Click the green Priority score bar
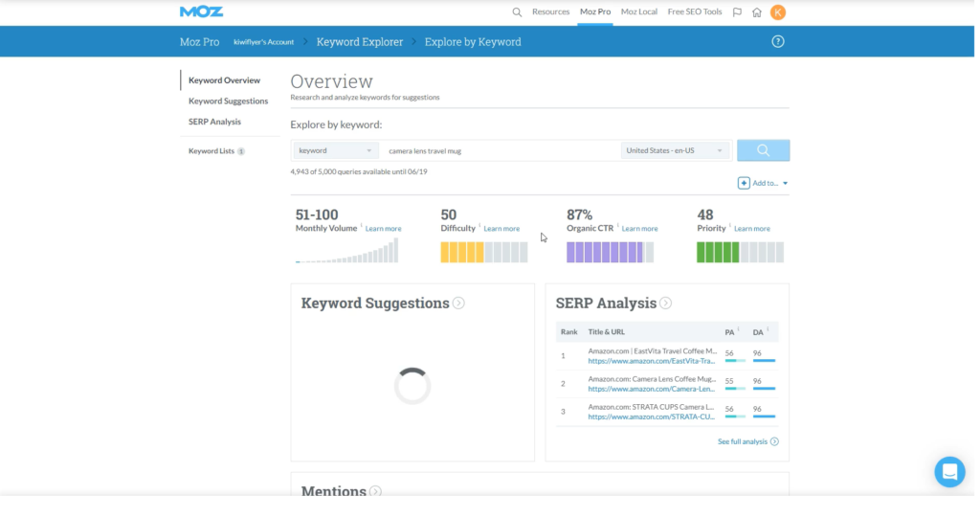The height and width of the screenshot is (518, 980). tap(740, 253)
